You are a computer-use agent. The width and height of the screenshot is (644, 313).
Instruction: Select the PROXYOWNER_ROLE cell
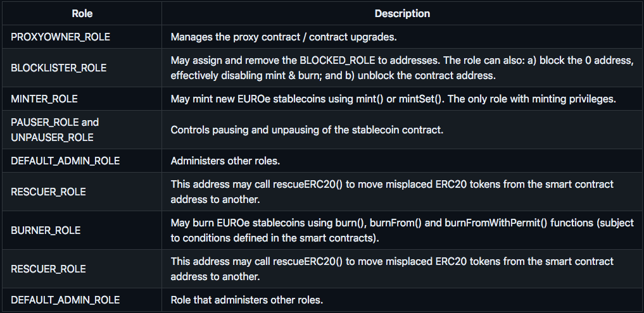point(60,37)
